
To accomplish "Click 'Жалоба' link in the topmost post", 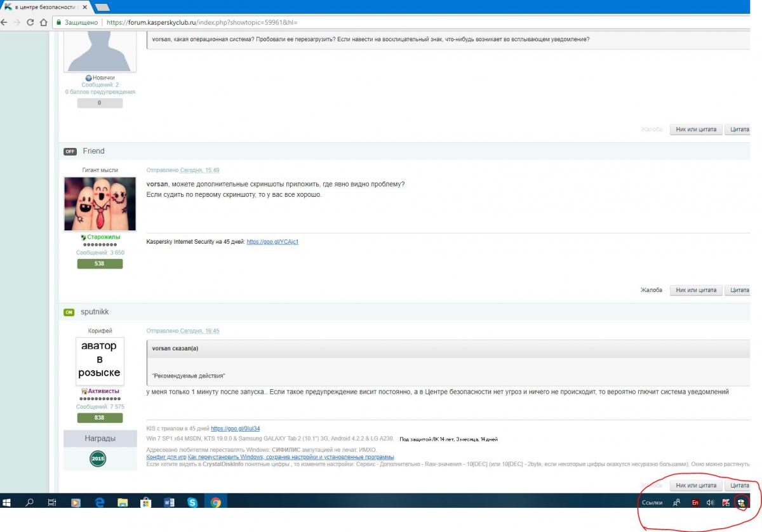I will (652, 130).
